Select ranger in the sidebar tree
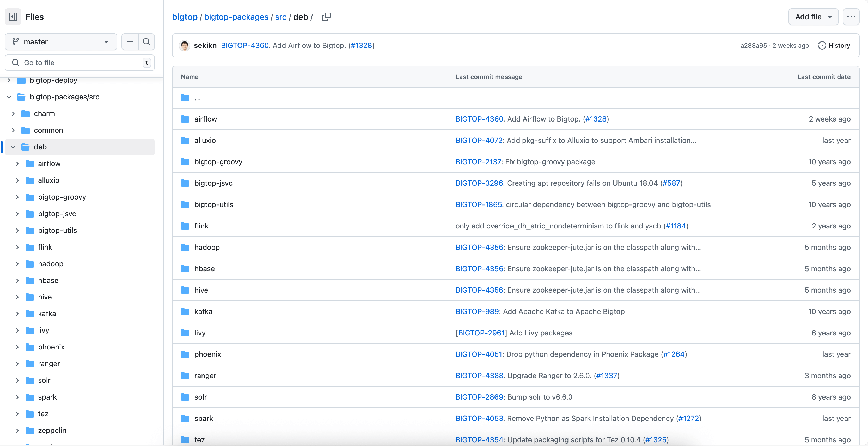 coord(49,364)
